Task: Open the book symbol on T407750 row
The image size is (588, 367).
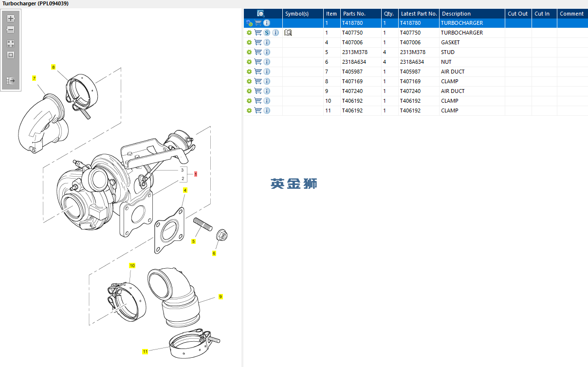Action: pyautogui.click(x=288, y=33)
